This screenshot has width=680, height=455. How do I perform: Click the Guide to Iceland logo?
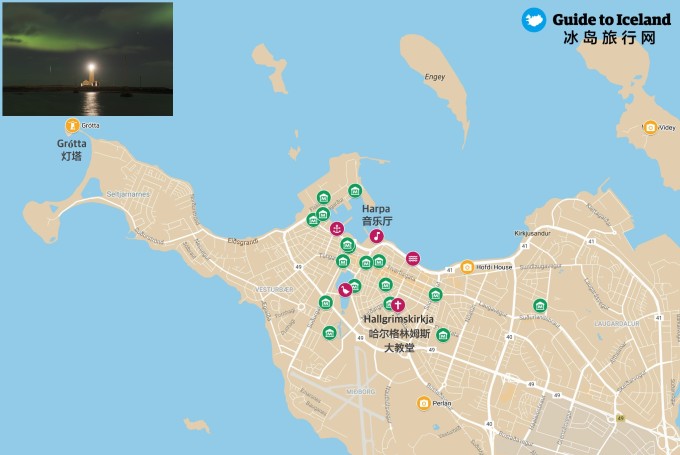[596, 26]
